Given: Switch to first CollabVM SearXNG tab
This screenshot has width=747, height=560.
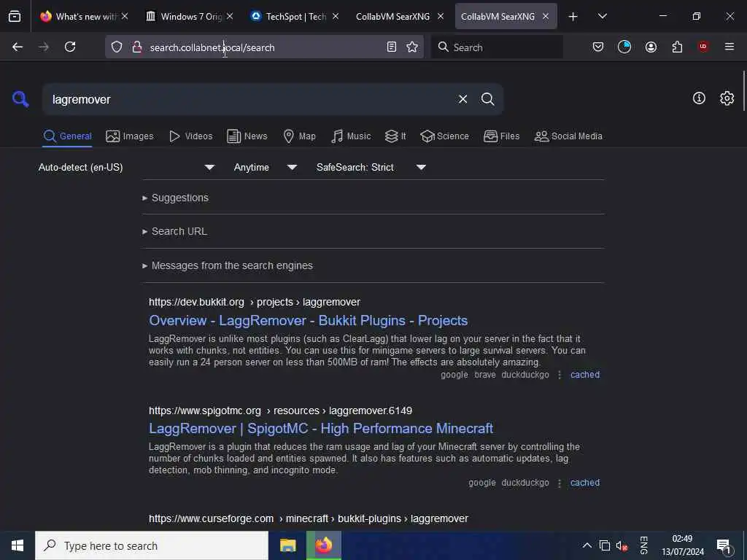Looking at the screenshot, I should [399, 17].
